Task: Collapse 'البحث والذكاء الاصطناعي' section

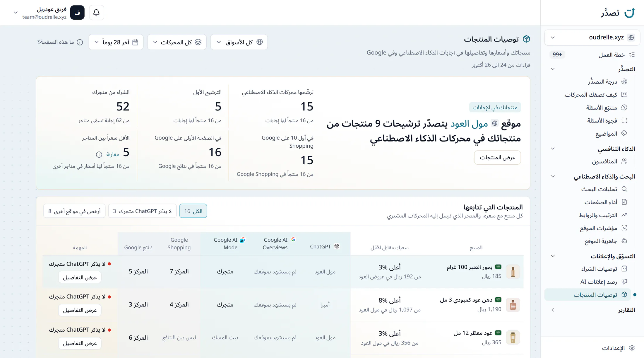Action: click(x=553, y=176)
